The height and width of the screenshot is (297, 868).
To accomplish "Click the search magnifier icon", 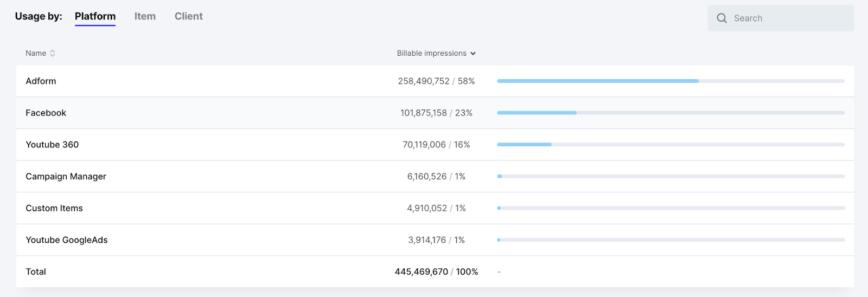I will 722,18.
